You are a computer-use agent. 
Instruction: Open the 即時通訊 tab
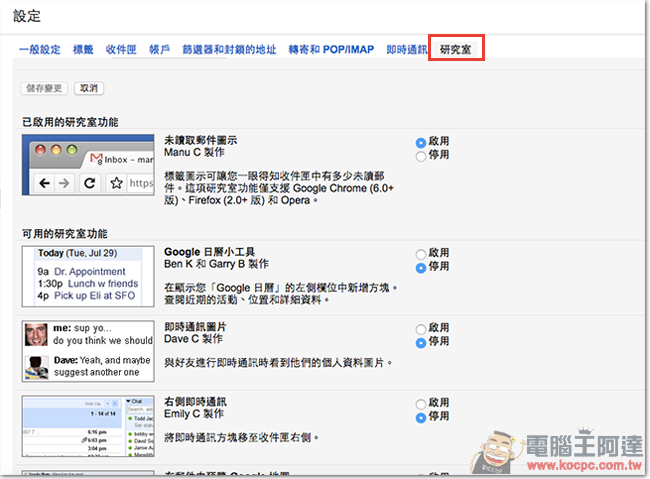[407, 50]
